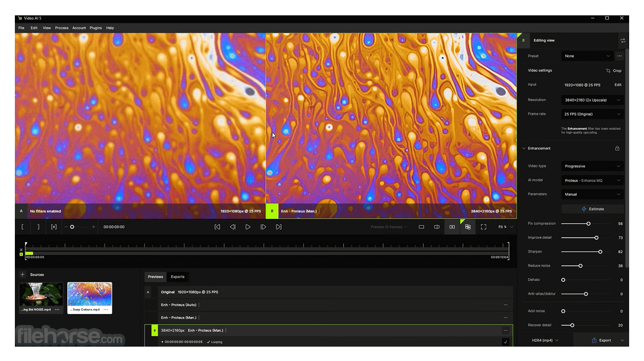Toggle the Enhancement lock icon
644x361 pixels.
click(x=617, y=149)
